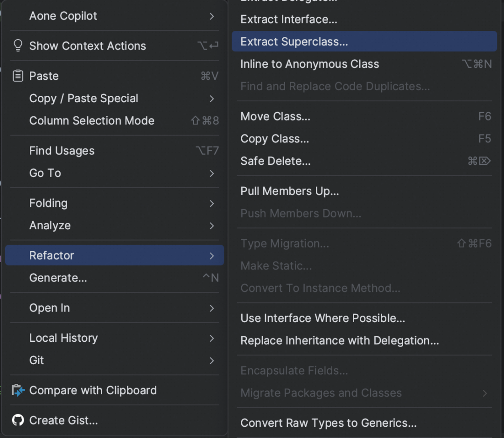Image resolution: width=504 pixels, height=438 pixels.
Task: Choose Find Usages menu entry
Action: click(114, 151)
